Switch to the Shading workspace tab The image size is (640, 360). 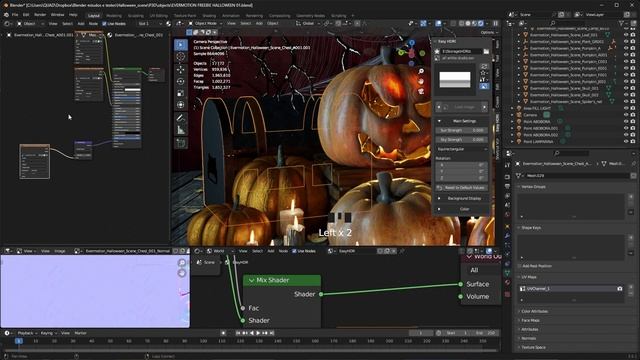209,16
